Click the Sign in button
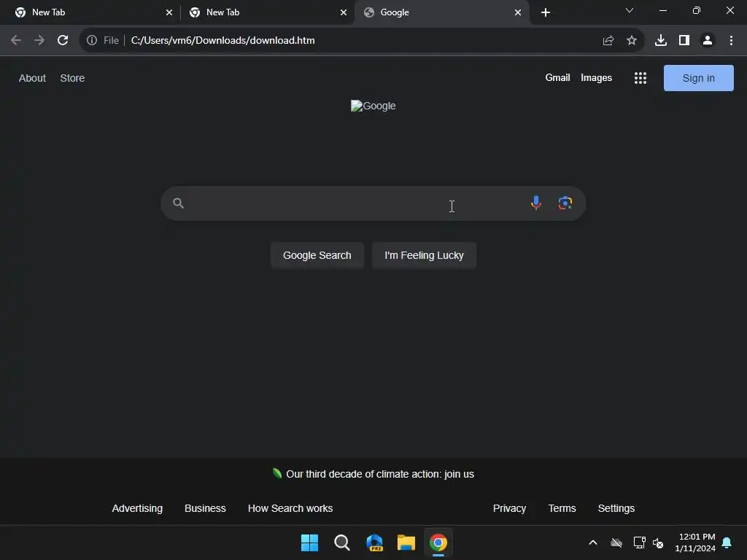Screen dimensions: 747x560 (698, 78)
